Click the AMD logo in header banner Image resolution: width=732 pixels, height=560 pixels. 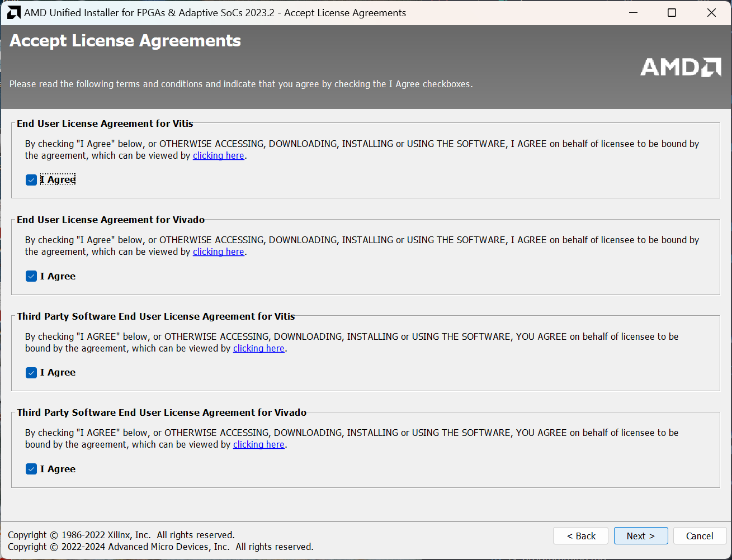680,67
